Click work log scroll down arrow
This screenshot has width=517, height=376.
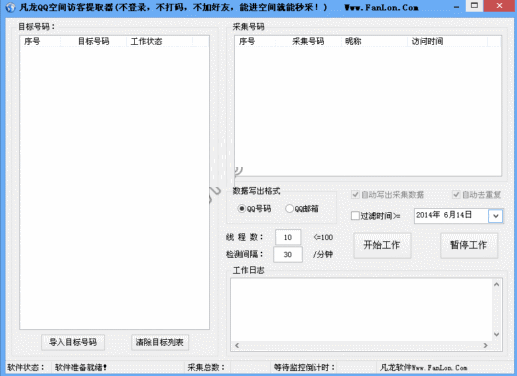click(497, 334)
